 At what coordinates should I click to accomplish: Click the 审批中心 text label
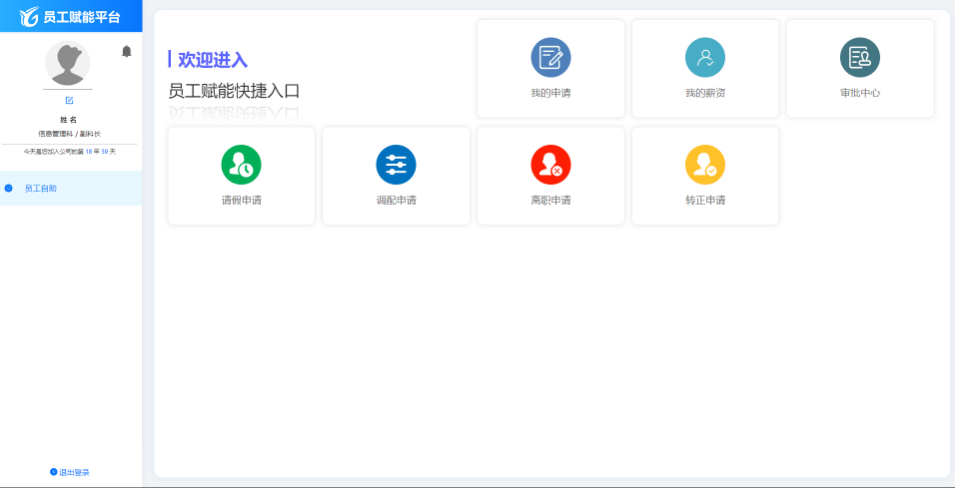pos(860,93)
